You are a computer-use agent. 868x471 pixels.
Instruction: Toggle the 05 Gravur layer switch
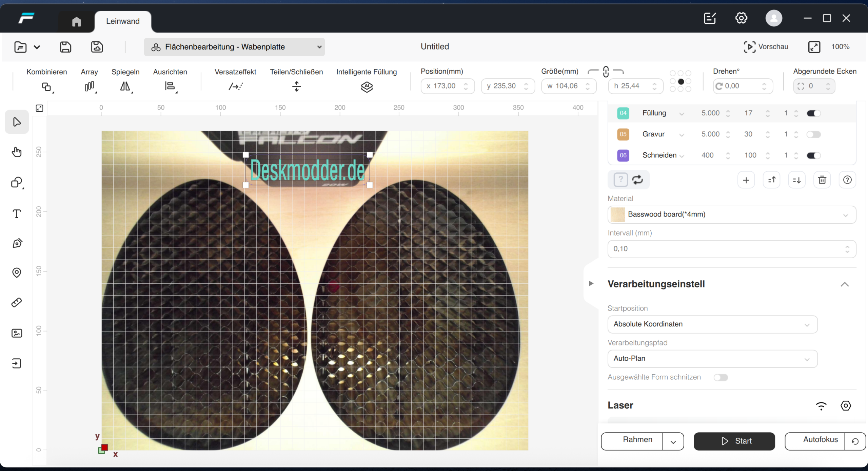click(813, 134)
